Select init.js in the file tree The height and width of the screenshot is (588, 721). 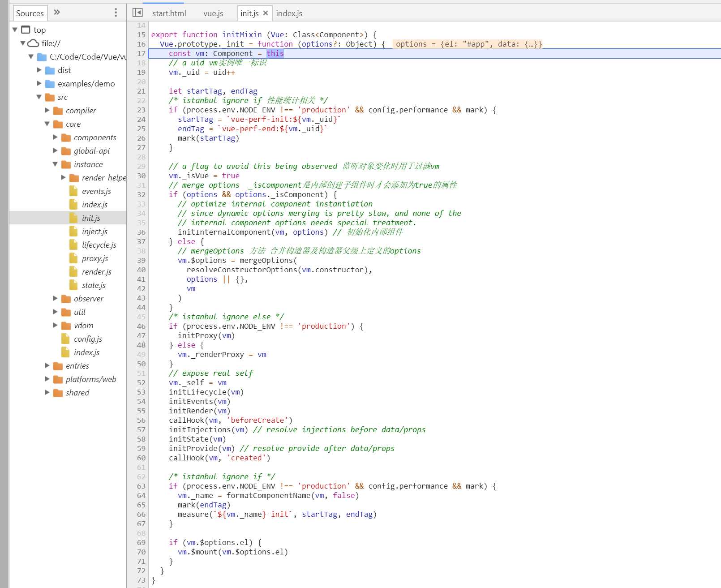91,218
